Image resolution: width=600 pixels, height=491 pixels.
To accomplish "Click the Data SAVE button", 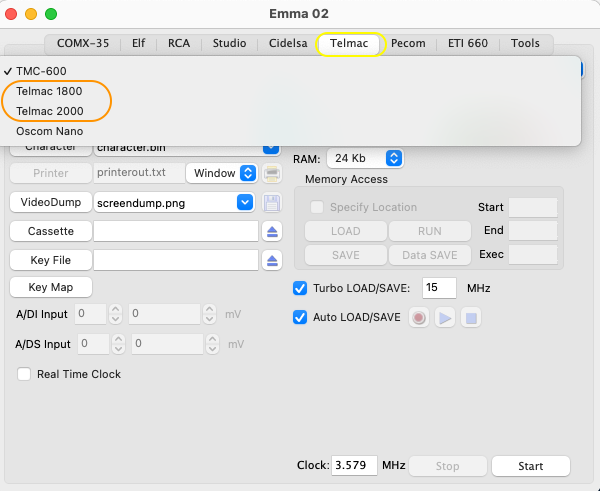I will click(430, 255).
